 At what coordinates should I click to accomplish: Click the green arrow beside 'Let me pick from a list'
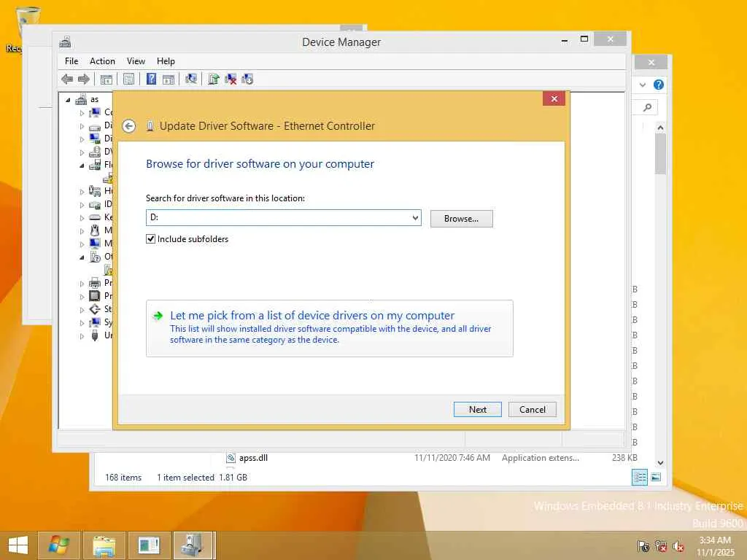(x=158, y=316)
